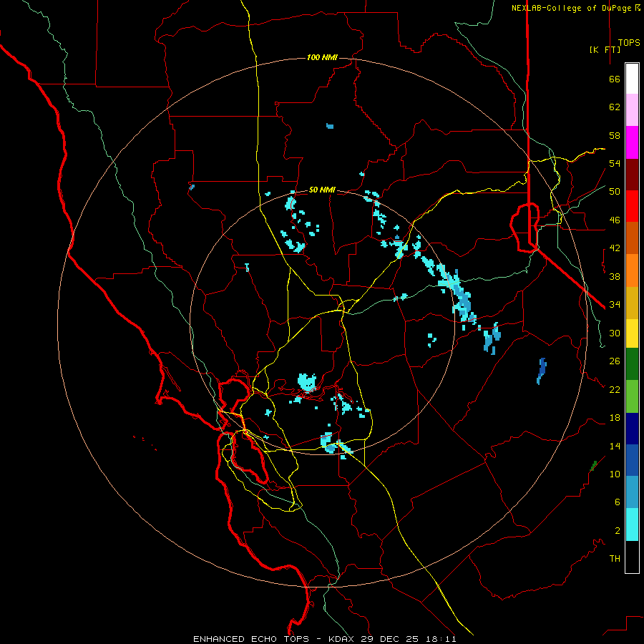
Task: Select the dark green legend swatch
Action: pyautogui.click(x=632, y=364)
